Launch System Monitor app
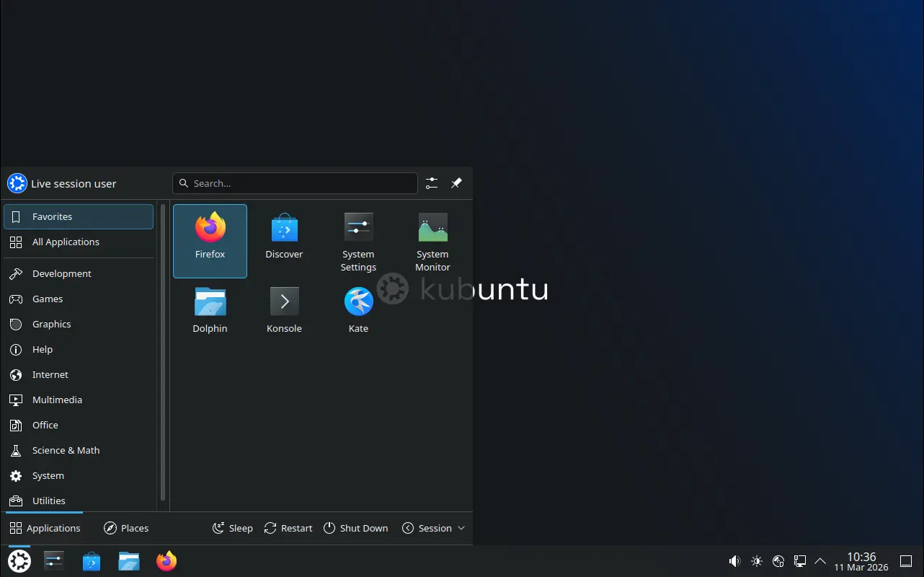This screenshot has height=577, width=924. (432, 242)
